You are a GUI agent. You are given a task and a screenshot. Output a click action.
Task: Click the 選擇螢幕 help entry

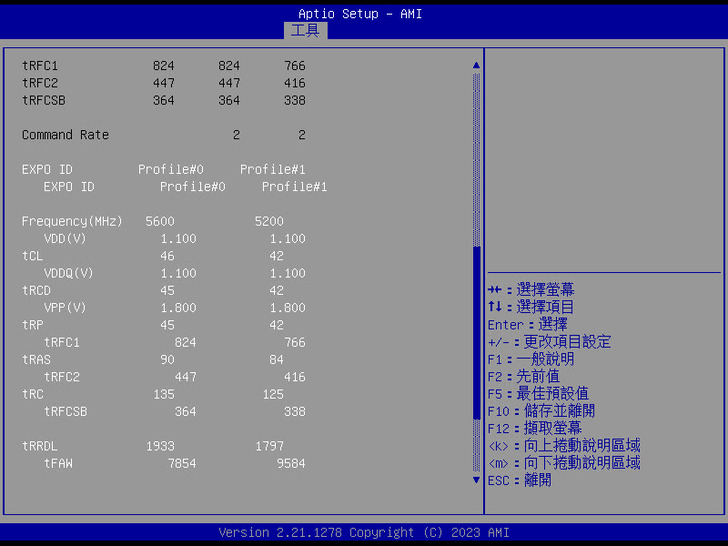[x=531, y=290]
